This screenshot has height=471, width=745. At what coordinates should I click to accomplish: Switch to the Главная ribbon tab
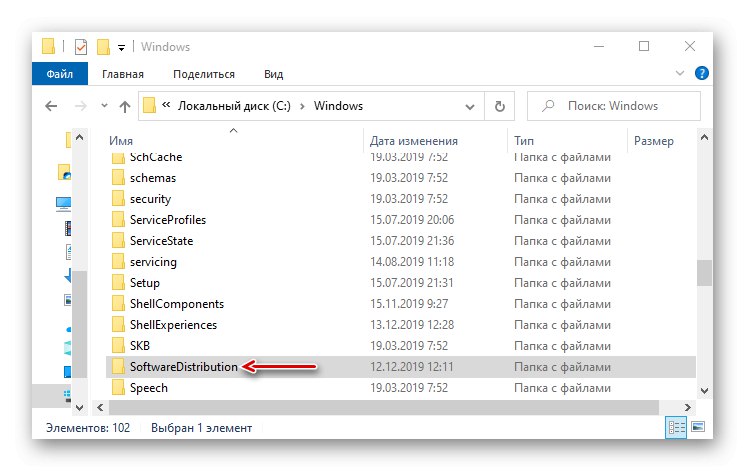coord(123,74)
